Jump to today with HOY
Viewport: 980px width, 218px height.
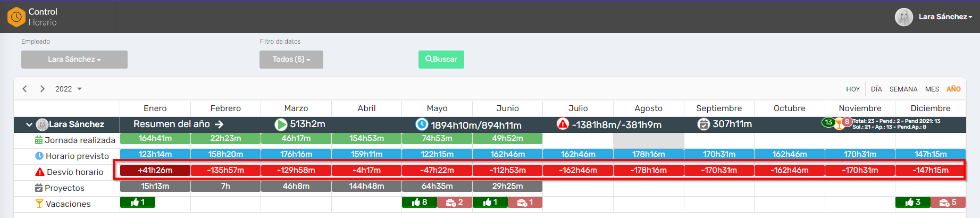853,89
